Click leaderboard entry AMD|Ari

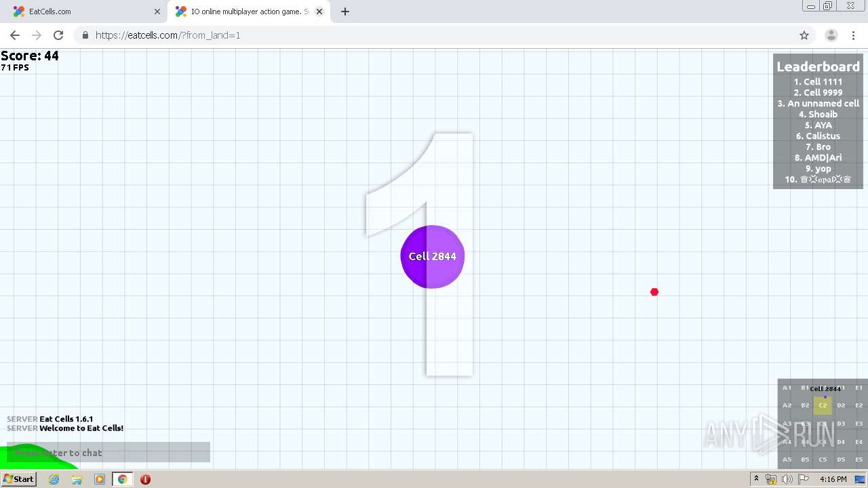point(818,157)
